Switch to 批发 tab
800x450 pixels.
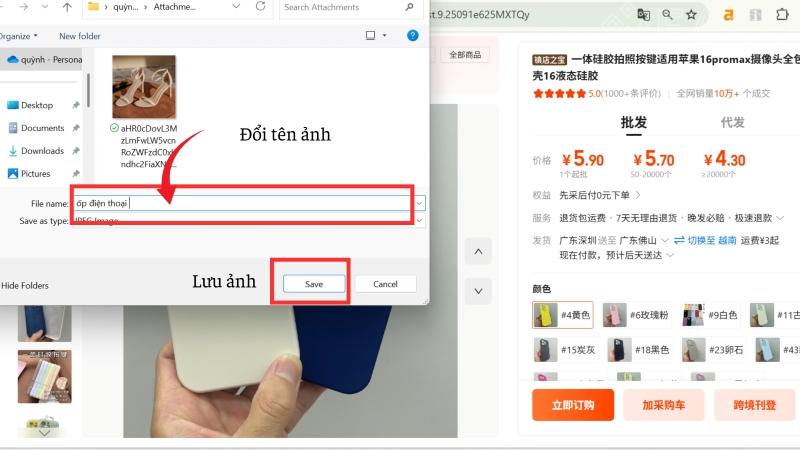click(634, 122)
